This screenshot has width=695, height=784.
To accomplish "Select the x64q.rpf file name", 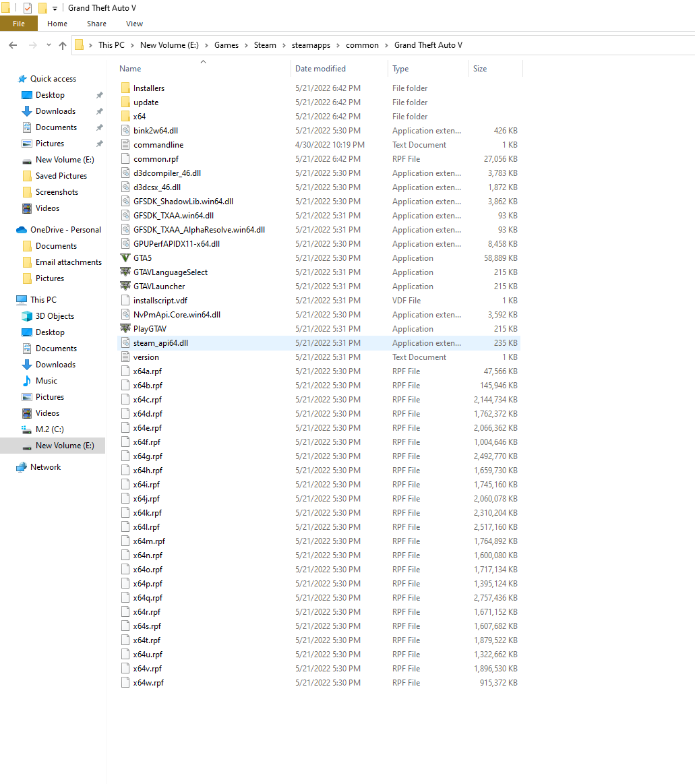I will 148,598.
